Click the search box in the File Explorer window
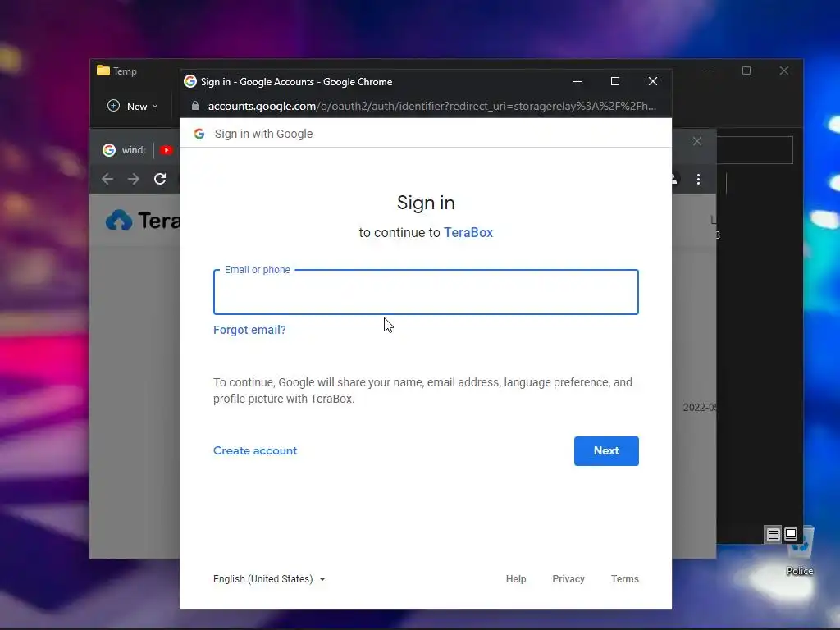840x630 pixels. click(755, 150)
